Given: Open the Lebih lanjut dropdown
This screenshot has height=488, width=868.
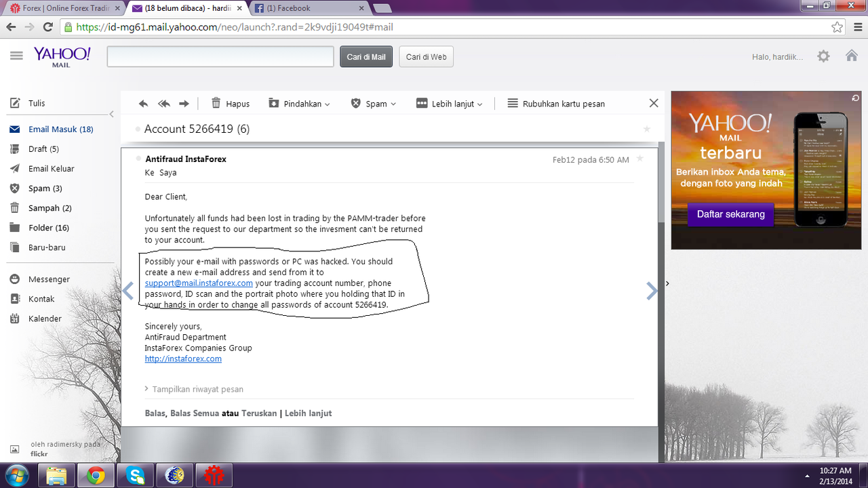Looking at the screenshot, I should pos(449,104).
